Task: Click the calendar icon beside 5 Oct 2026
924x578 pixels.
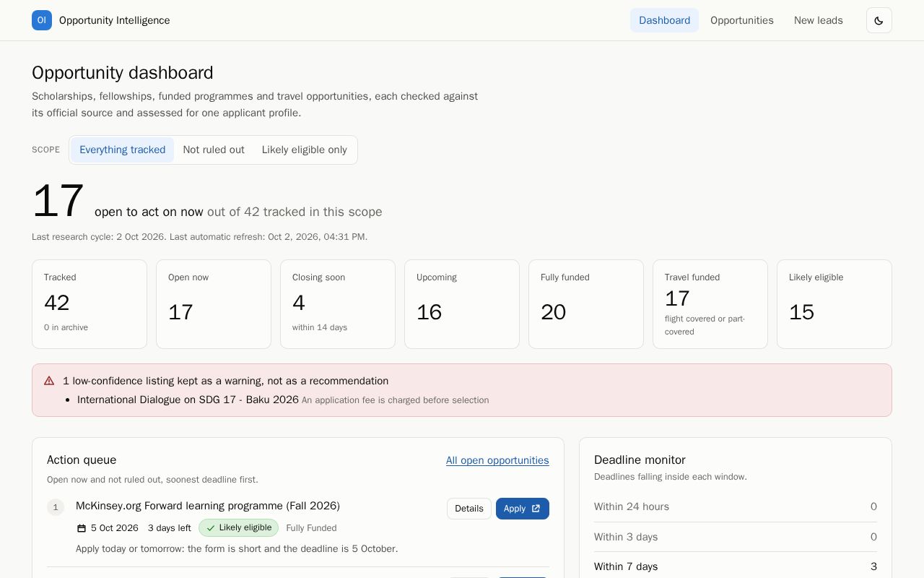Action: click(82, 528)
